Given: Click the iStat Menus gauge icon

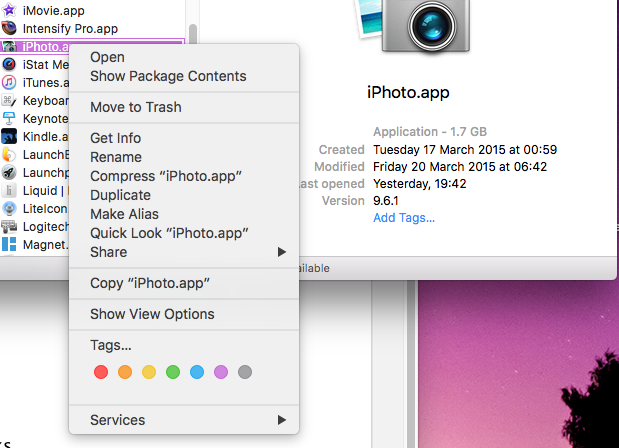Looking at the screenshot, I should coord(9,64).
